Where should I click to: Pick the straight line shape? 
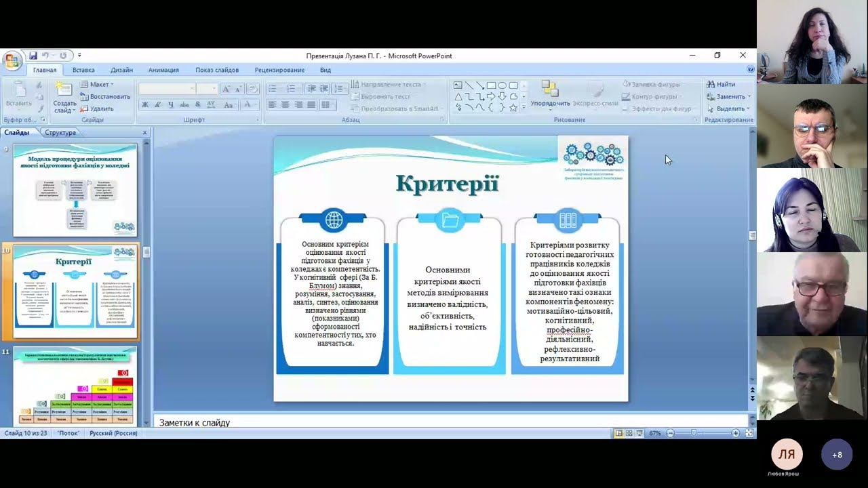coord(469,85)
